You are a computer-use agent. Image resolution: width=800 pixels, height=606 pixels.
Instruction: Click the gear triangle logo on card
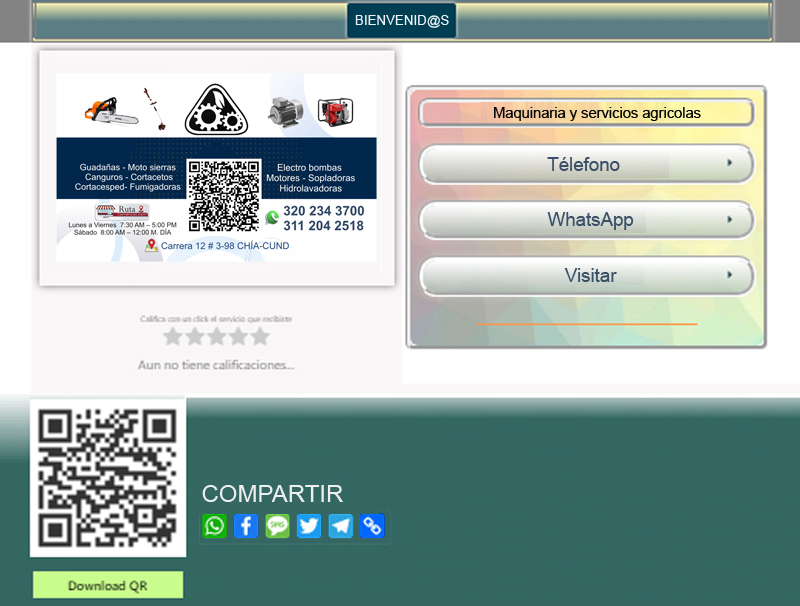coord(216,109)
